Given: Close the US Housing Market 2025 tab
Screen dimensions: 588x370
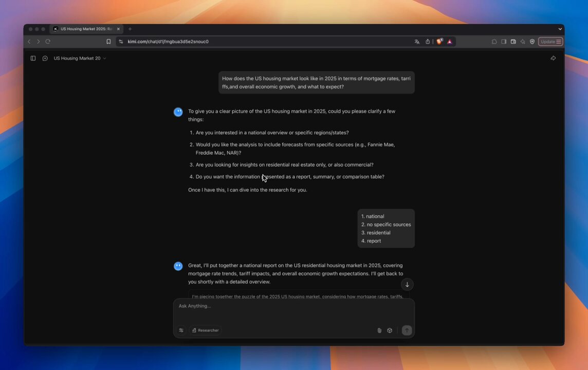Looking at the screenshot, I should (118, 29).
